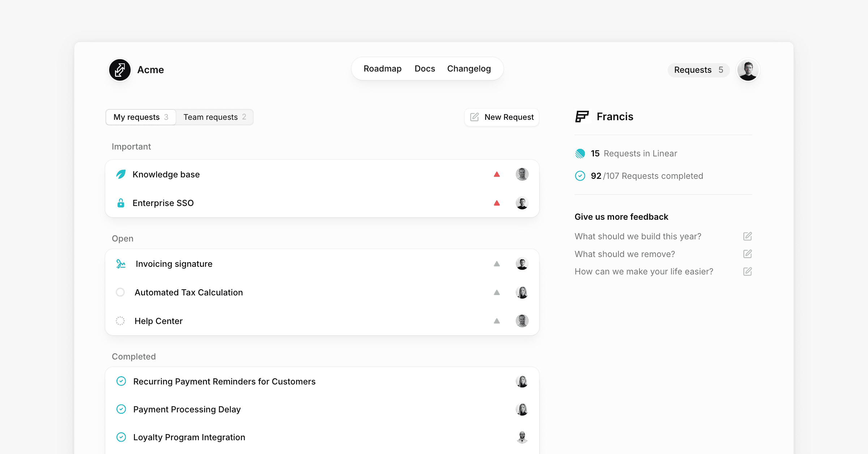Click edit icon beside 'build this year' question
868x454 pixels.
click(x=747, y=236)
